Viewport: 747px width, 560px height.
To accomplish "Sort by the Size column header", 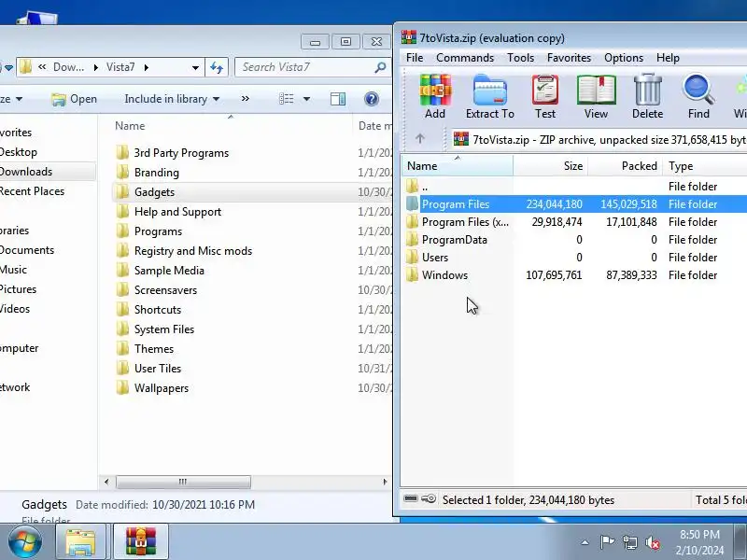I will pyautogui.click(x=550, y=166).
